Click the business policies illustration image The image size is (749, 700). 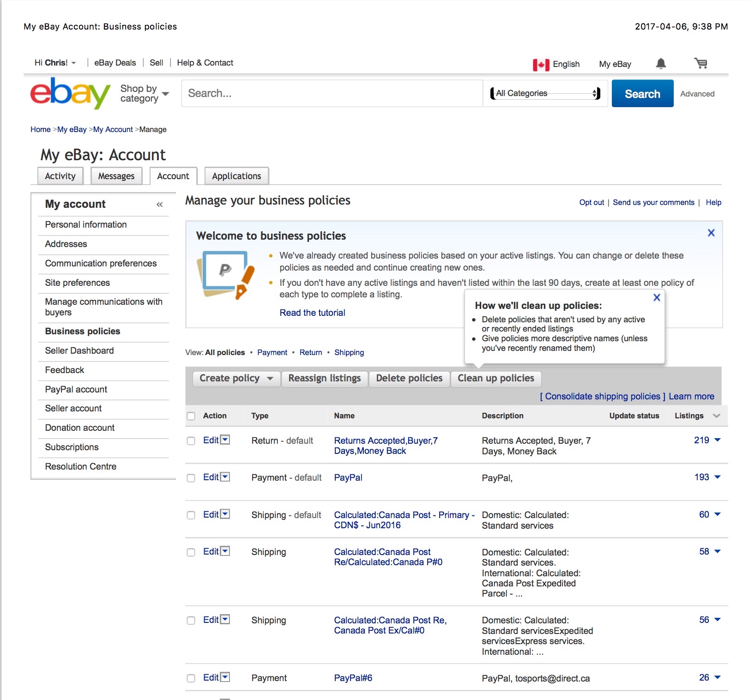tap(225, 275)
